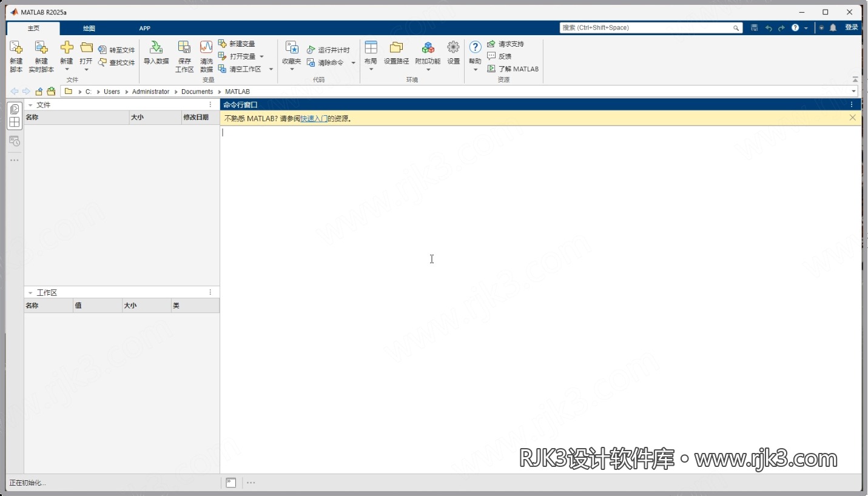The width and height of the screenshot is (868, 496).
Task: Collapse the 工作区 panel
Action: pos(30,293)
